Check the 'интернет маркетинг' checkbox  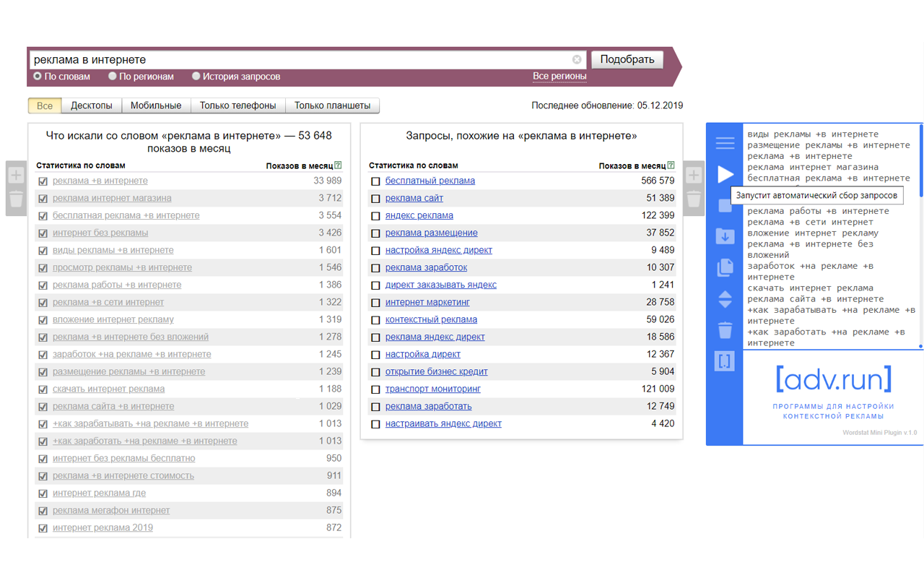pyautogui.click(x=375, y=303)
